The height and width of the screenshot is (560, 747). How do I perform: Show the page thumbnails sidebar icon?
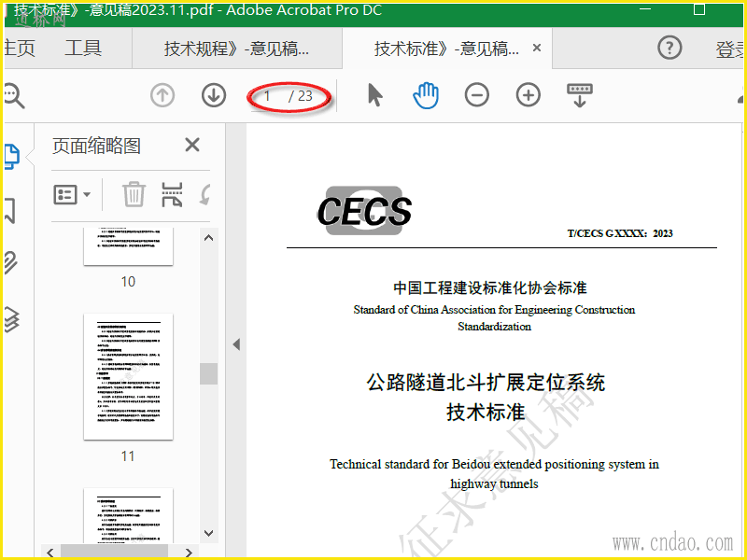(x=12, y=157)
